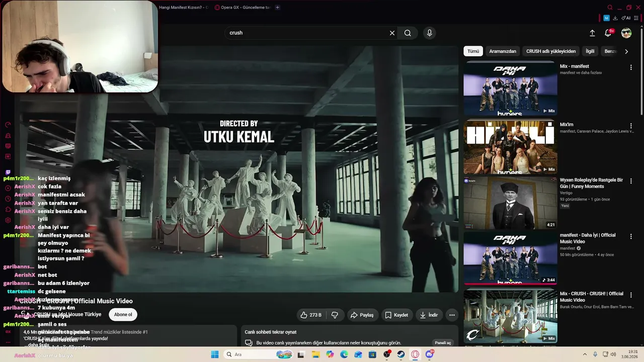This screenshot has height=362, width=644.
Task: Open Mix'im playlist thumbnail
Action: pos(510,147)
